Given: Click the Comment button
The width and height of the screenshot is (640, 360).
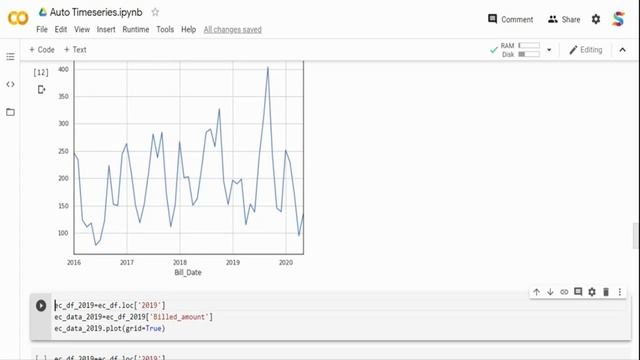Looking at the screenshot, I should (510, 19).
